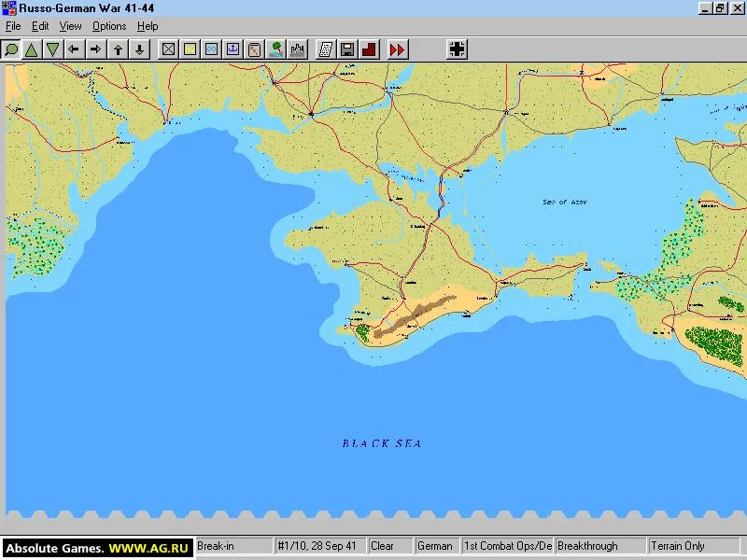Click the Terrain Only status field
747x560 pixels.
click(694, 546)
